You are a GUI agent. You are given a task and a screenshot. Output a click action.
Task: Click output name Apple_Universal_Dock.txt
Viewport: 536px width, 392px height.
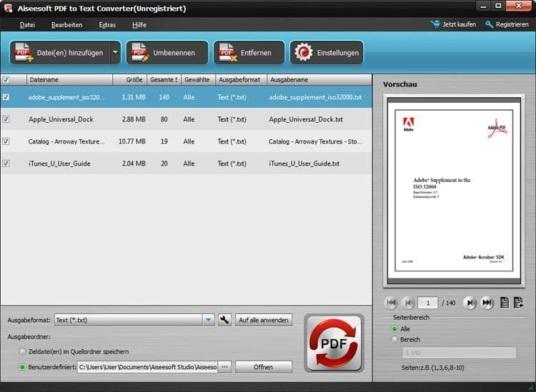[306, 119]
